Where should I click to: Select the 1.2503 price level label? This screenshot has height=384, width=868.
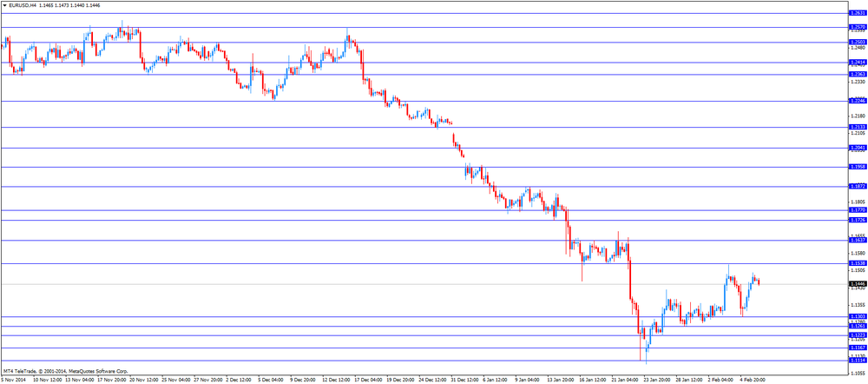pyautogui.click(x=857, y=42)
